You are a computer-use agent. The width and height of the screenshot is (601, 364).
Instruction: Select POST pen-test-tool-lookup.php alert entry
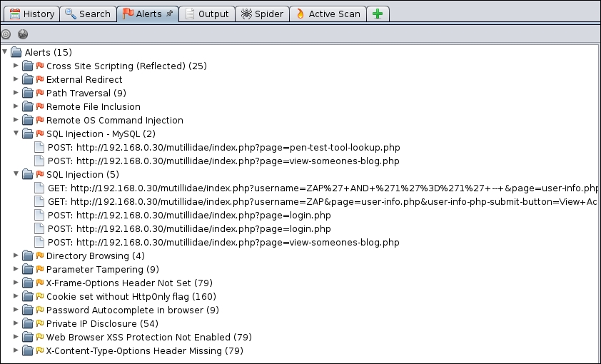click(224, 148)
